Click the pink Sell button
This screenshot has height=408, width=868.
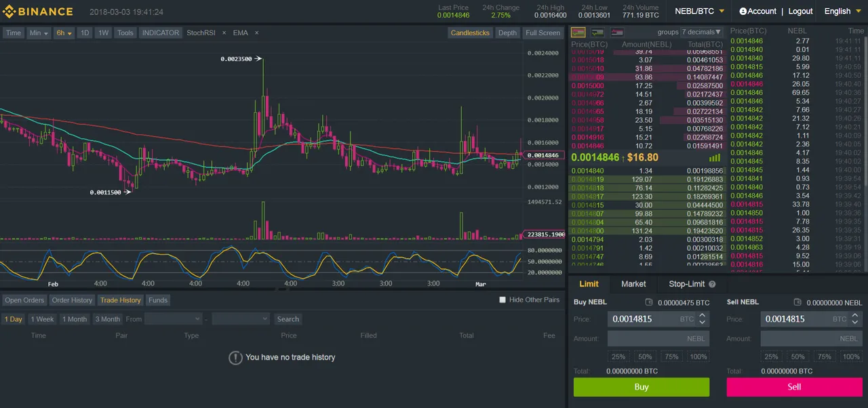794,387
